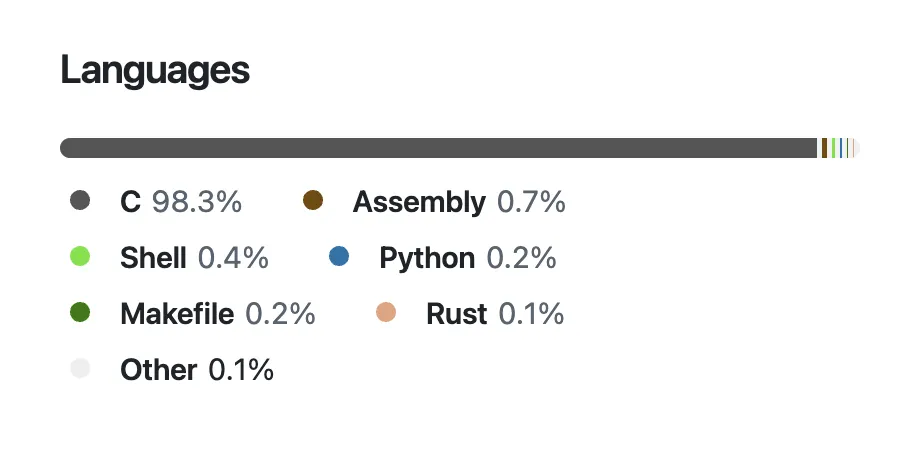This screenshot has height=455, width=897.
Task: Click the 98.3% figure beside C
Action: (x=197, y=202)
